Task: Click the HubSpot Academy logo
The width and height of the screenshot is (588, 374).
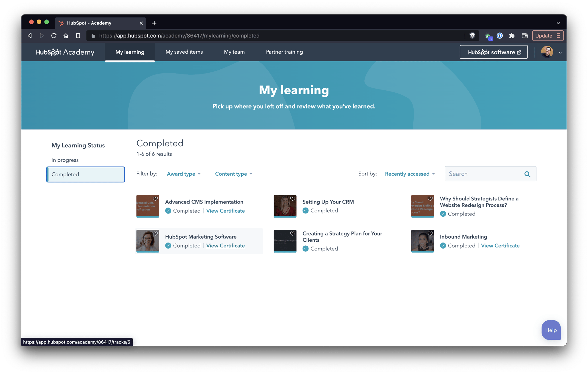Action: [x=65, y=52]
